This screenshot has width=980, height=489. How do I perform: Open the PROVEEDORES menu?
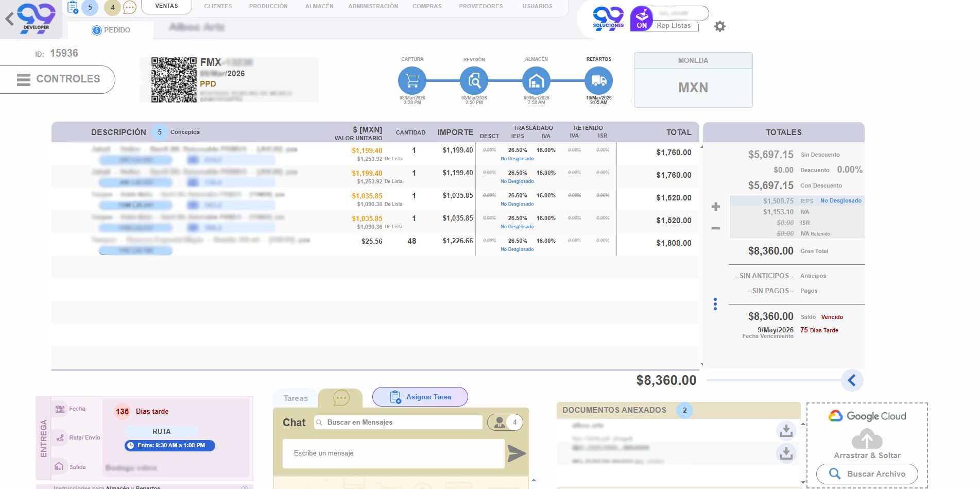point(480,6)
